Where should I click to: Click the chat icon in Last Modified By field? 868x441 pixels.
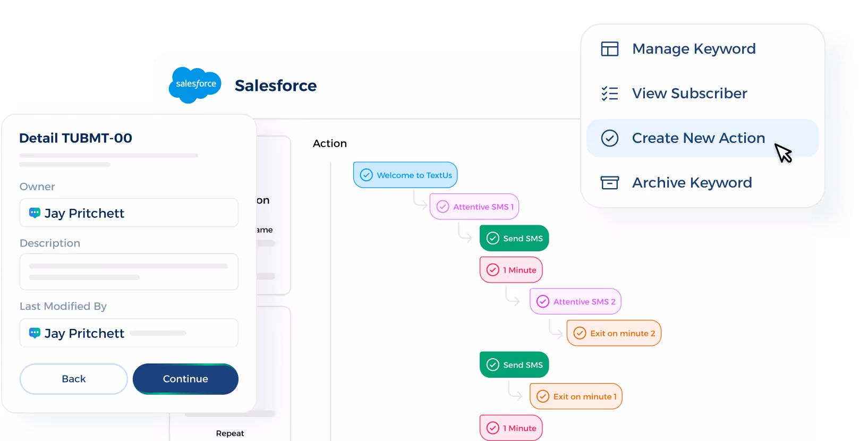[35, 333]
